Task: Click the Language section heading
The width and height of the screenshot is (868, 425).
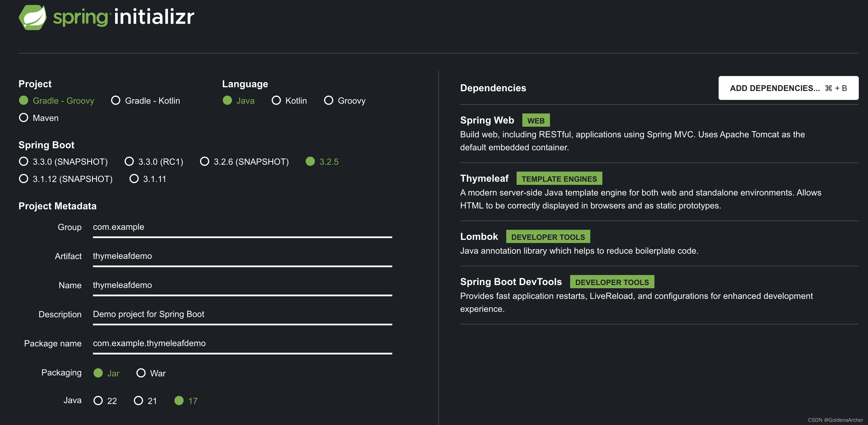Action: (x=245, y=84)
